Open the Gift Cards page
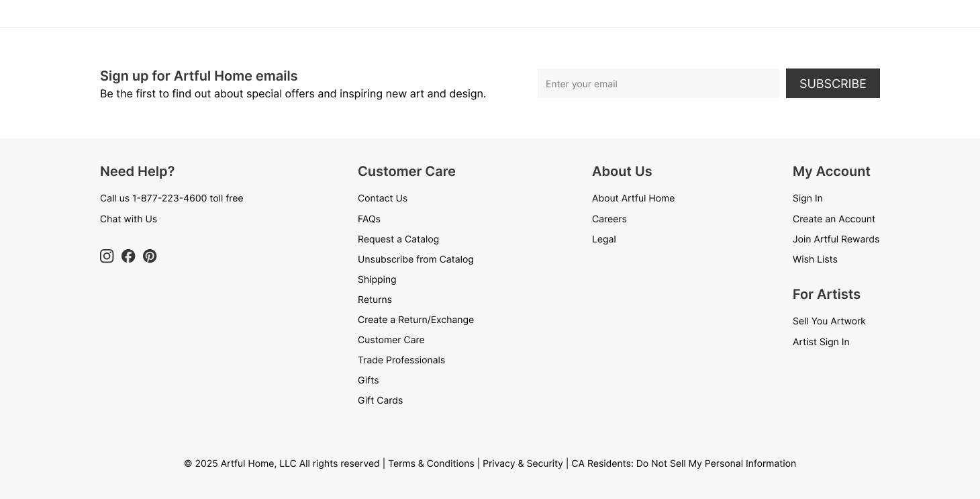Viewport: 980px width, 499px height. tap(380, 400)
